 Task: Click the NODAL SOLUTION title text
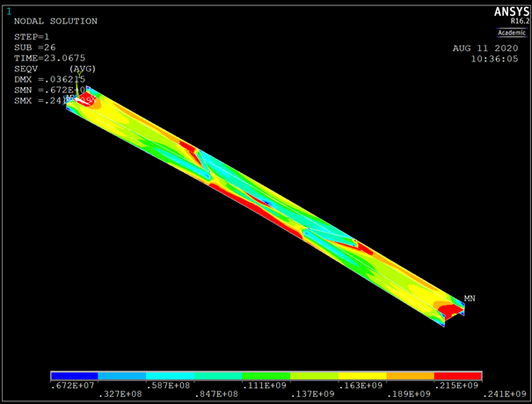click(55, 21)
